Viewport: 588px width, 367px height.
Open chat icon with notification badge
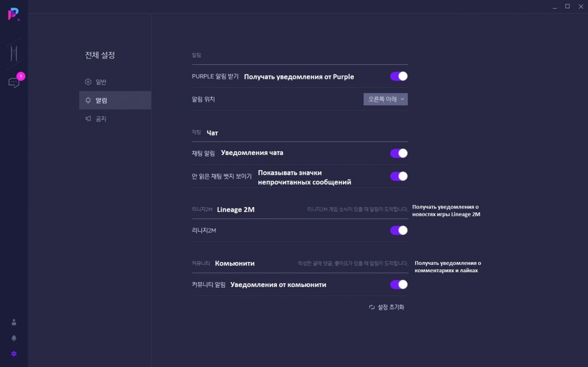coord(14,82)
